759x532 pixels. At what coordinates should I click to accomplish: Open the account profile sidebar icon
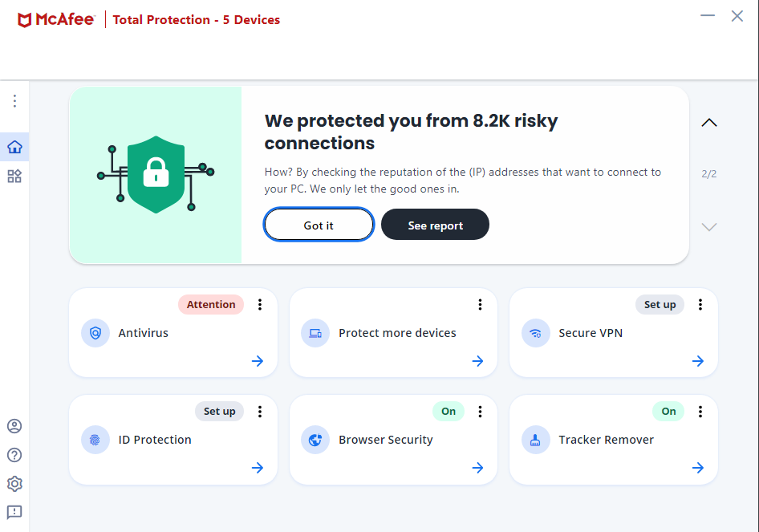(14, 426)
